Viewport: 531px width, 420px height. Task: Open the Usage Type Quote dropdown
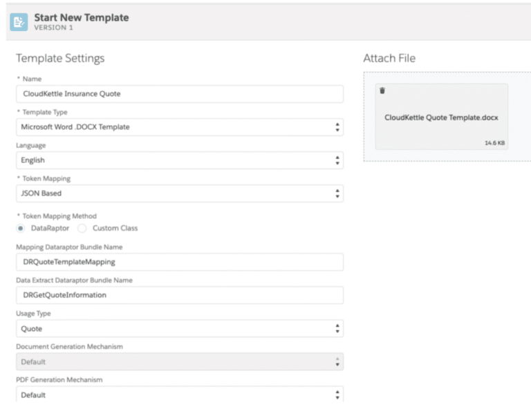[x=180, y=329]
